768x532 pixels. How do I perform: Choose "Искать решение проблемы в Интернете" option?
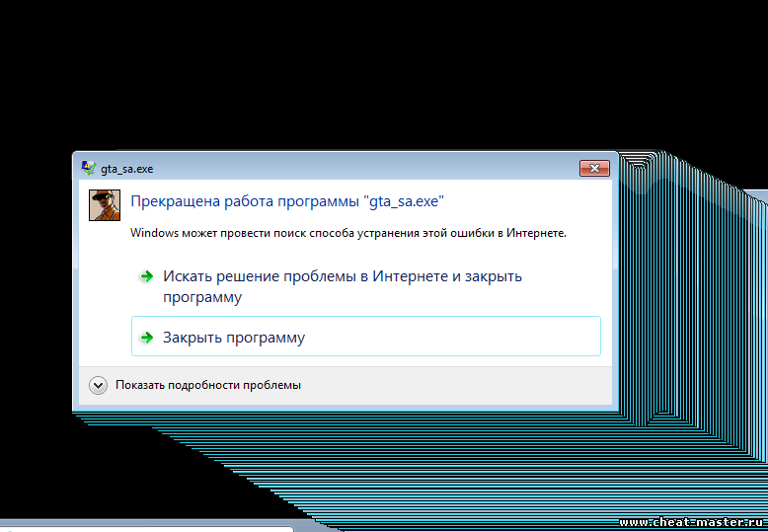(x=366, y=286)
